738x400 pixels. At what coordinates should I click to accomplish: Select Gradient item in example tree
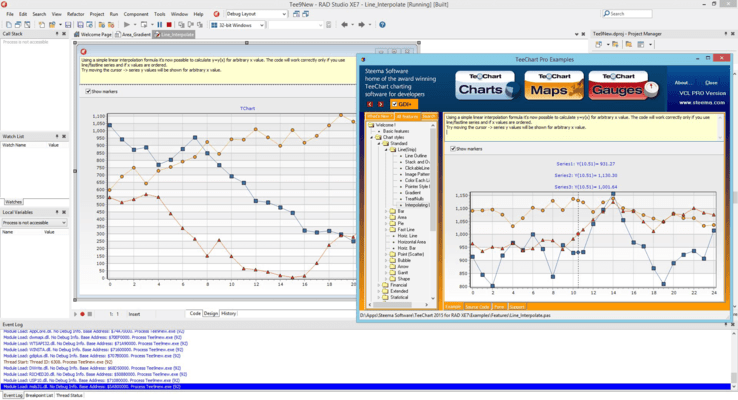412,192
